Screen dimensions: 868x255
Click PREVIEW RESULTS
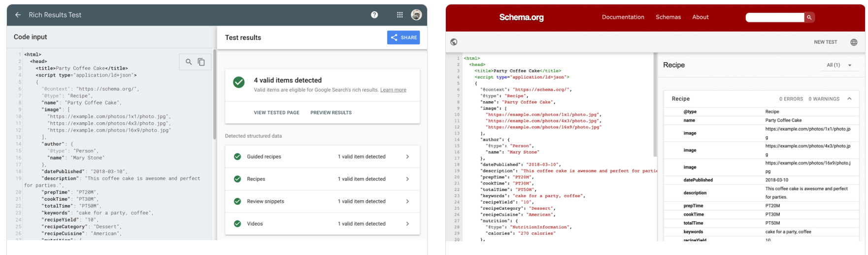pyautogui.click(x=331, y=112)
